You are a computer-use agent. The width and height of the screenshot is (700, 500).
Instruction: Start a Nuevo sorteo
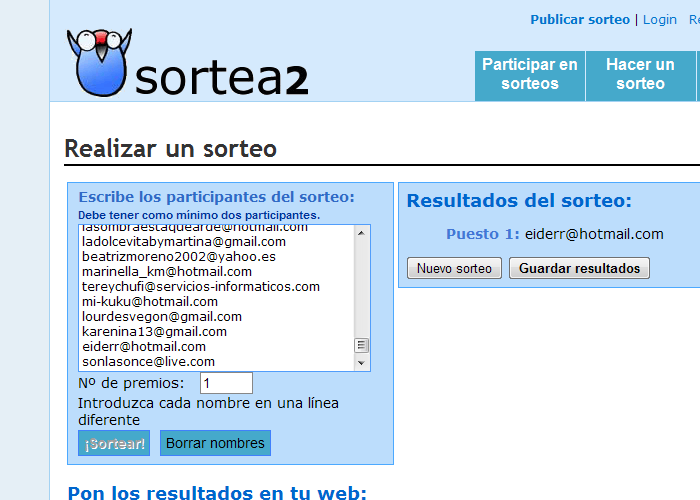click(454, 268)
